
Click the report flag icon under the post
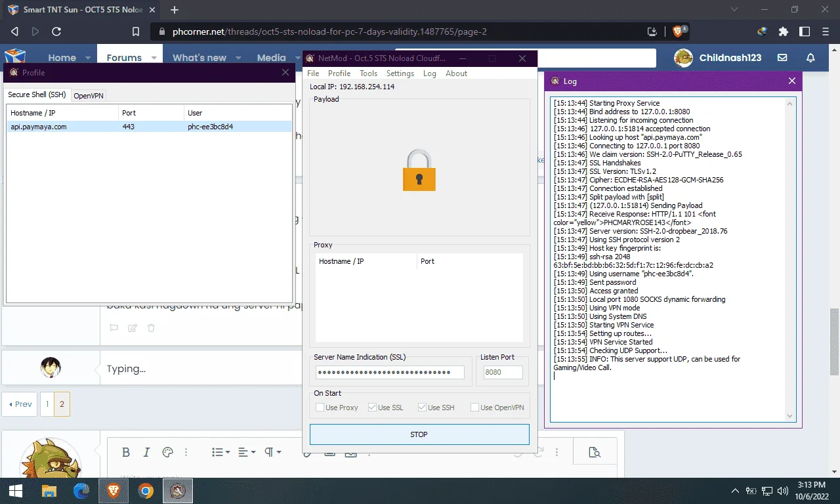click(114, 328)
